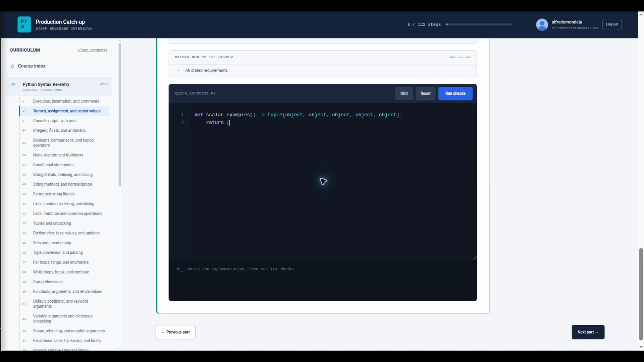Click the home icon beside Course index
Image resolution: width=644 pixels, height=362 pixels.
[13, 66]
